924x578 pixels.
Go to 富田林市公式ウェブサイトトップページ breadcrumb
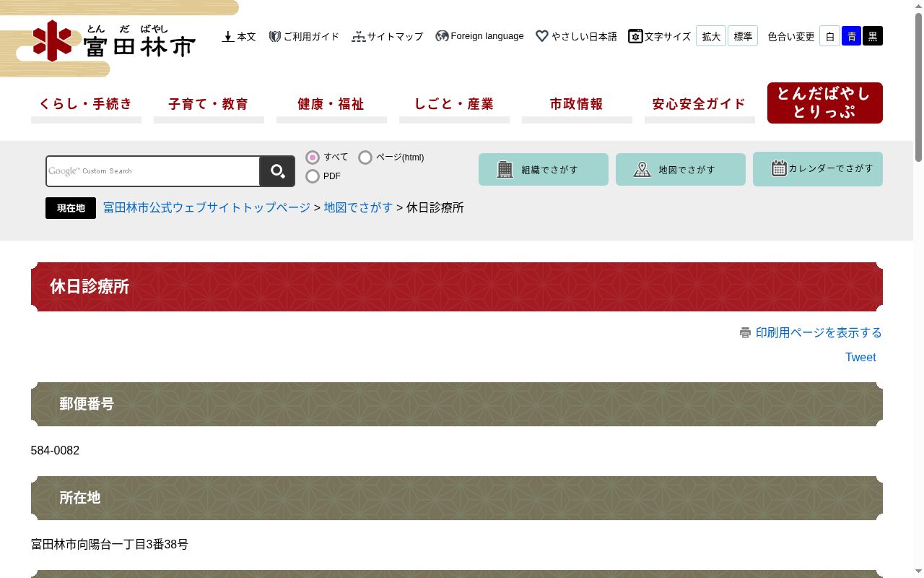point(207,207)
